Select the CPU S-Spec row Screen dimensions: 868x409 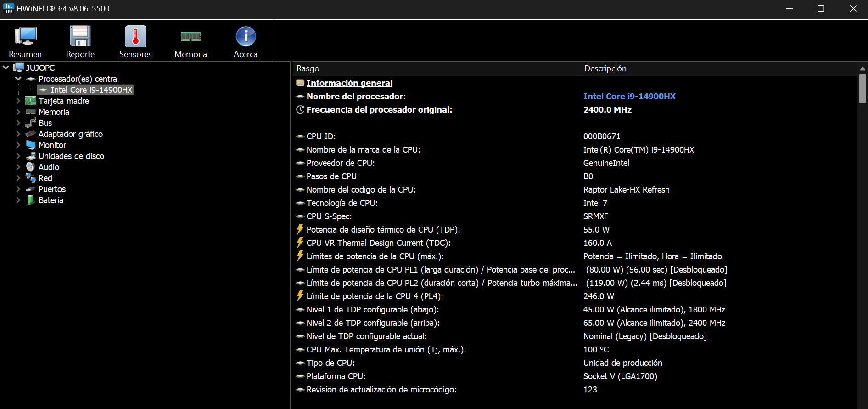[x=575, y=216]
